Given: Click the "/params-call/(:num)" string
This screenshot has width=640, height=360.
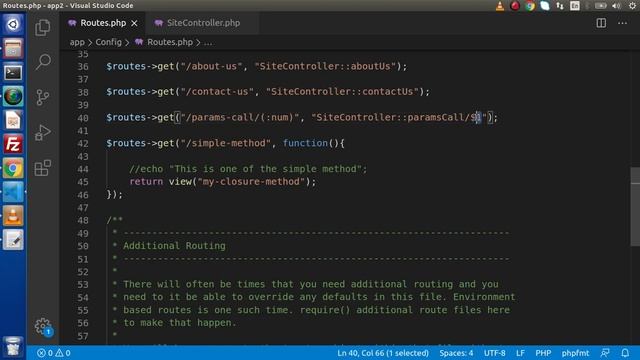Looking at the screenshot, I should pos(240,118).
